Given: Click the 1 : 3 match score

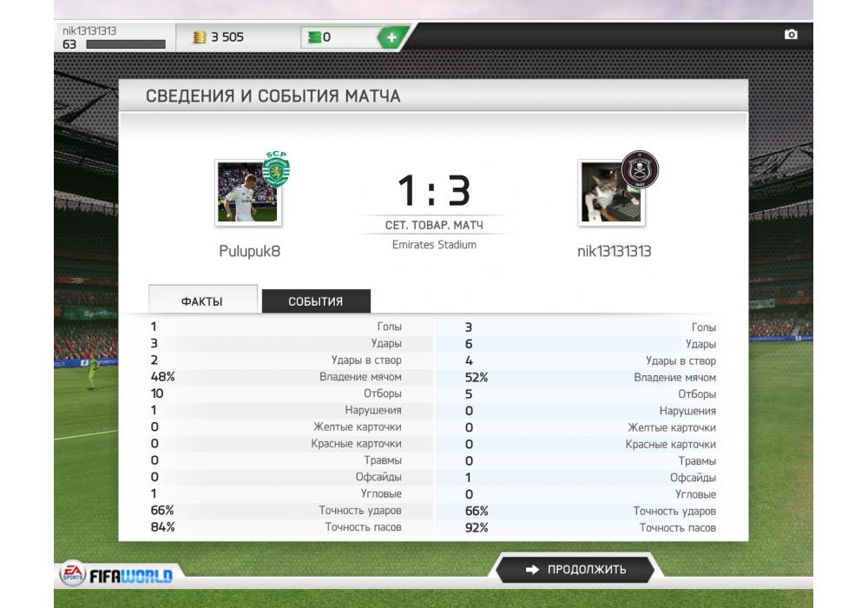Looking at the screenshot, I should point(434,190).
